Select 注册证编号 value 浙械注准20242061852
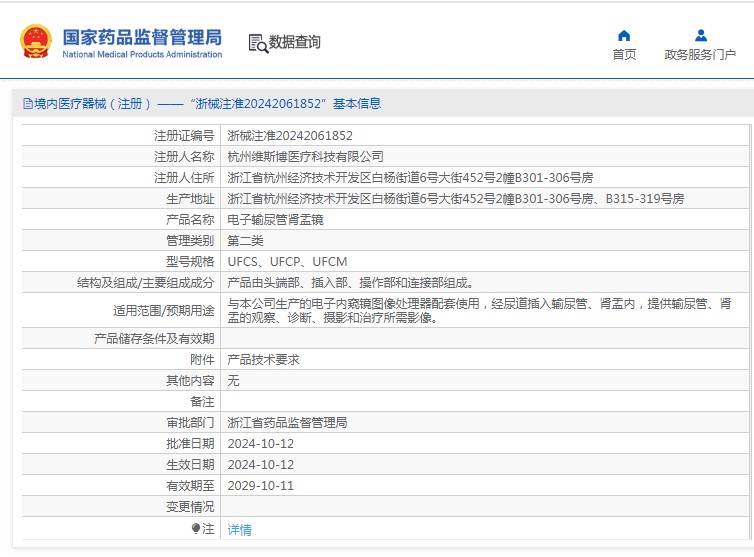 pos(290,136)
